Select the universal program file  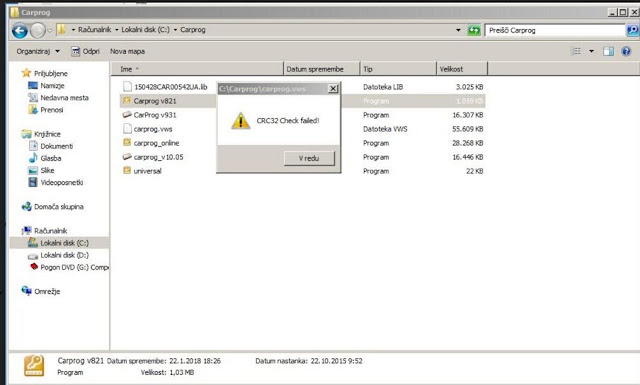point(147,171)
